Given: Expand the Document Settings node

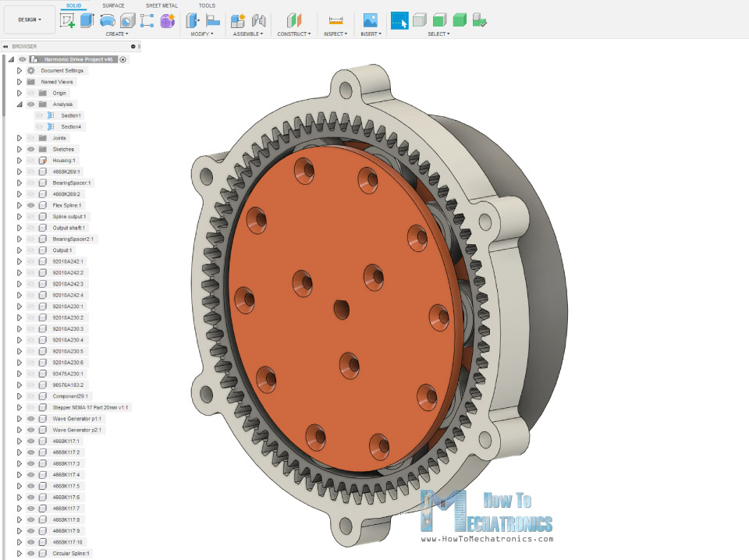Looking at the screenshot, I should tap(18, 70).
